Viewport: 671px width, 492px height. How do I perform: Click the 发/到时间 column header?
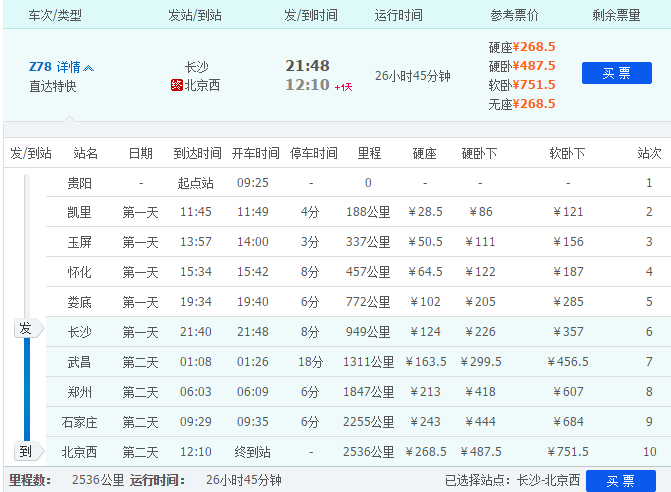311,16
